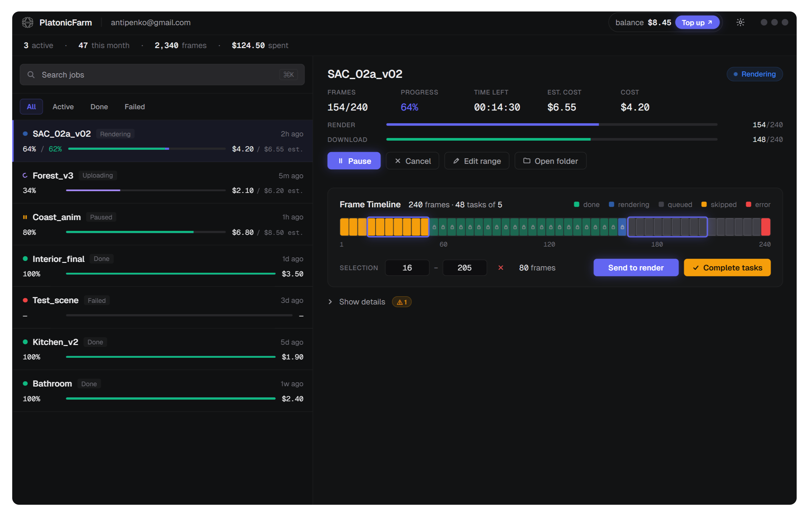Switch to the Active filter tab
This screenshot has width=812, height=518.
coord(63,107)
